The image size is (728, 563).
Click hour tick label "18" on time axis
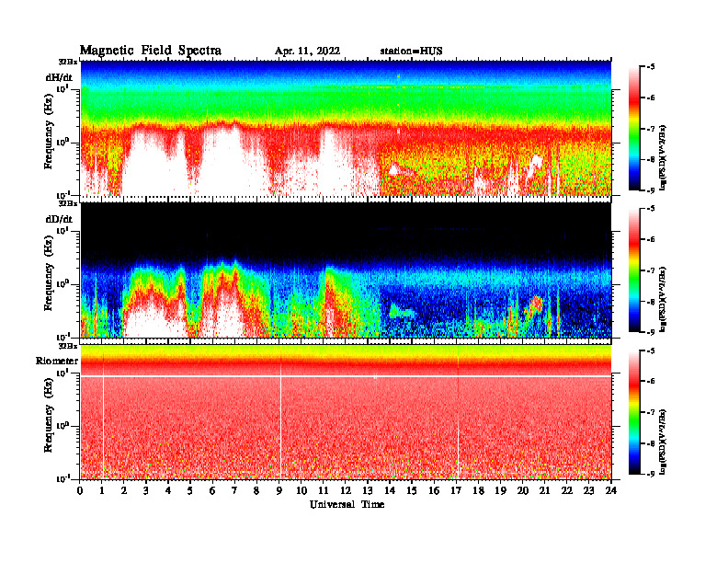pos(478,490)
